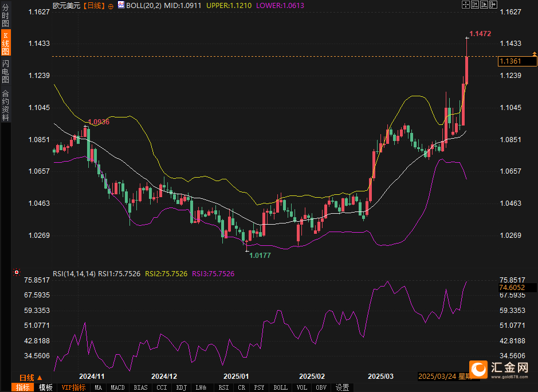
Task: Select the K线图 side tab
Action: pyautogui.click(x=6, y=42)
